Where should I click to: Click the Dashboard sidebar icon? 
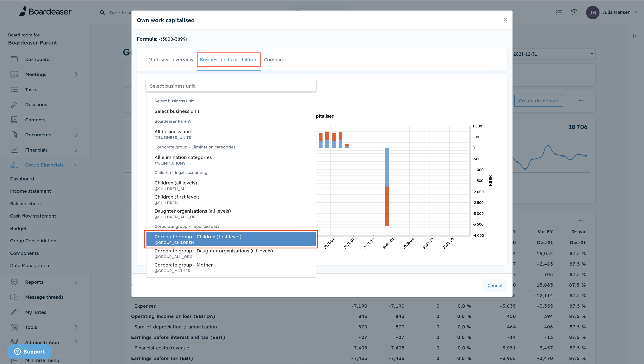point(14,59)
